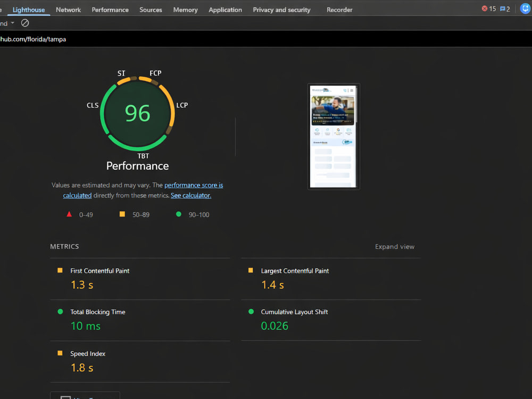Click the 96 performance score gauge

coord(137,113)
